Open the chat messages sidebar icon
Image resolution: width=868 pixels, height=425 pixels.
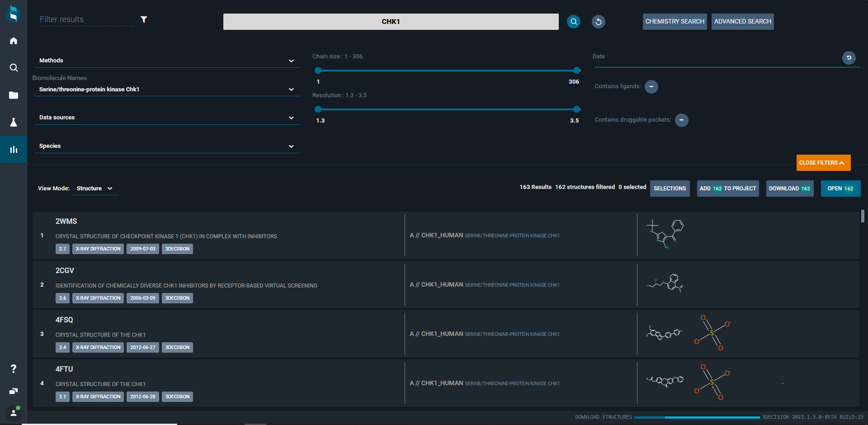pyautogui.click(x=14, y=391)
